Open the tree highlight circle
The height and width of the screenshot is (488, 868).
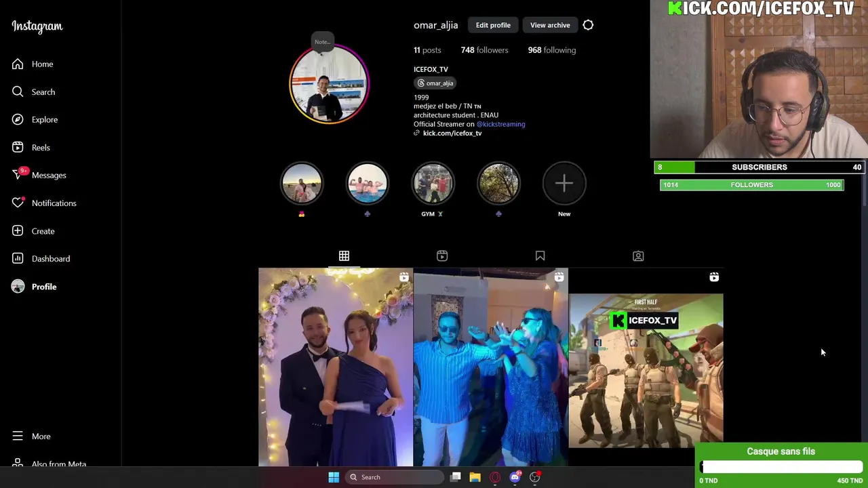(498, 183)
